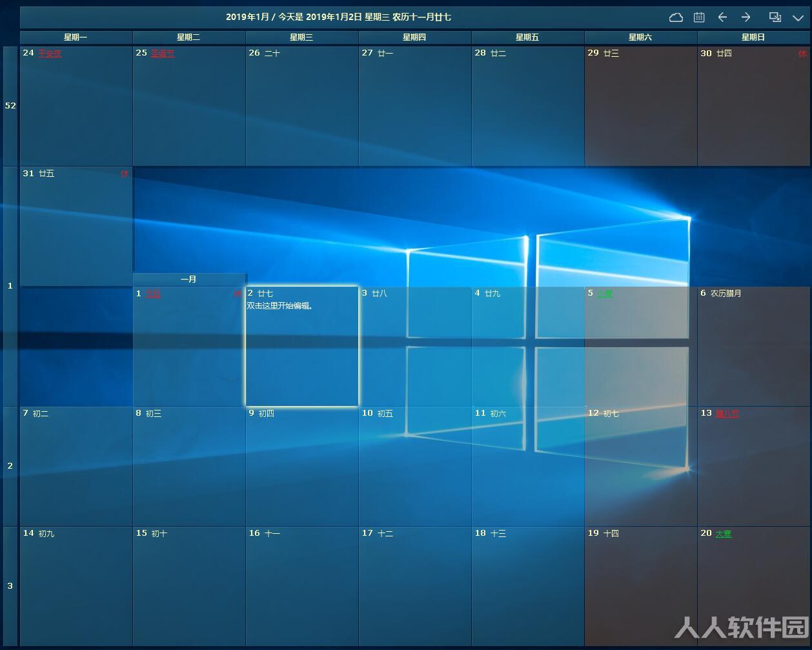Select the 星期五 weekday header
812x650 pixels.
(528, 37)
